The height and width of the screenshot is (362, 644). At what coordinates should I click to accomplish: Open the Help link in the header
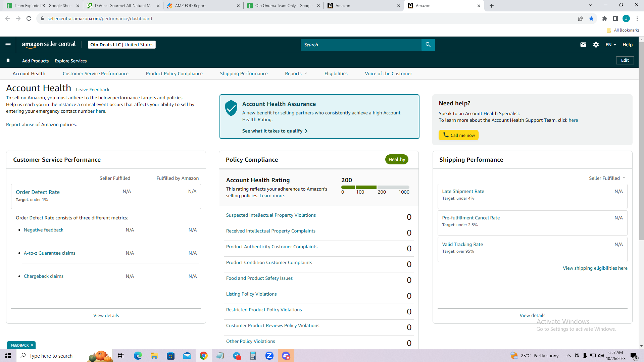628,45
